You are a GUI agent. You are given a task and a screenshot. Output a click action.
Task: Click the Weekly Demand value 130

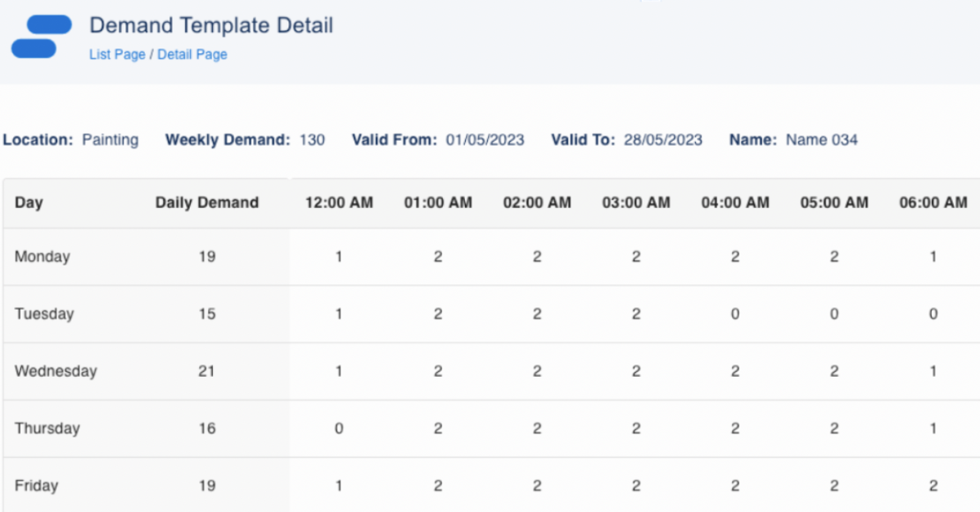click(312, 140)
